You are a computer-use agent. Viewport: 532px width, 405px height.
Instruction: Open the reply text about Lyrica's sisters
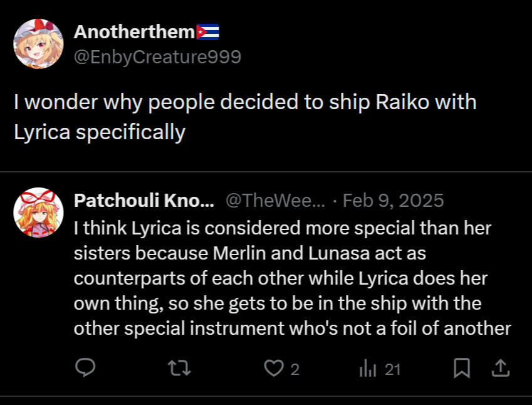293,278
